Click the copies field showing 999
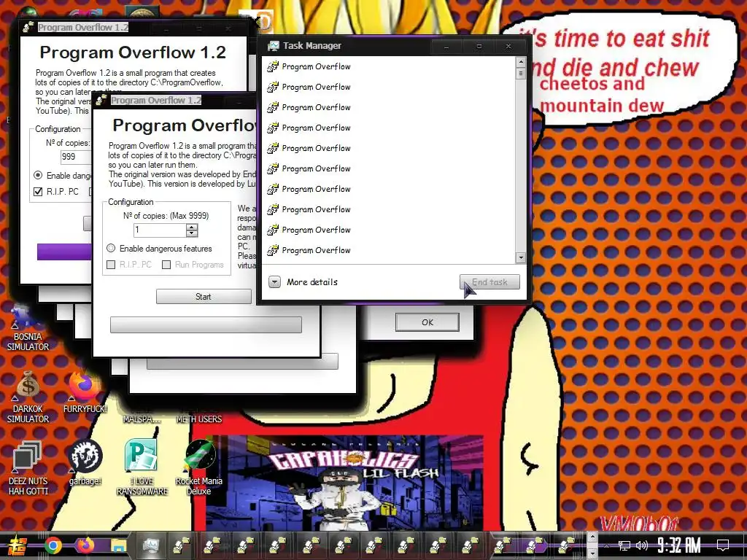 point(75,157)
